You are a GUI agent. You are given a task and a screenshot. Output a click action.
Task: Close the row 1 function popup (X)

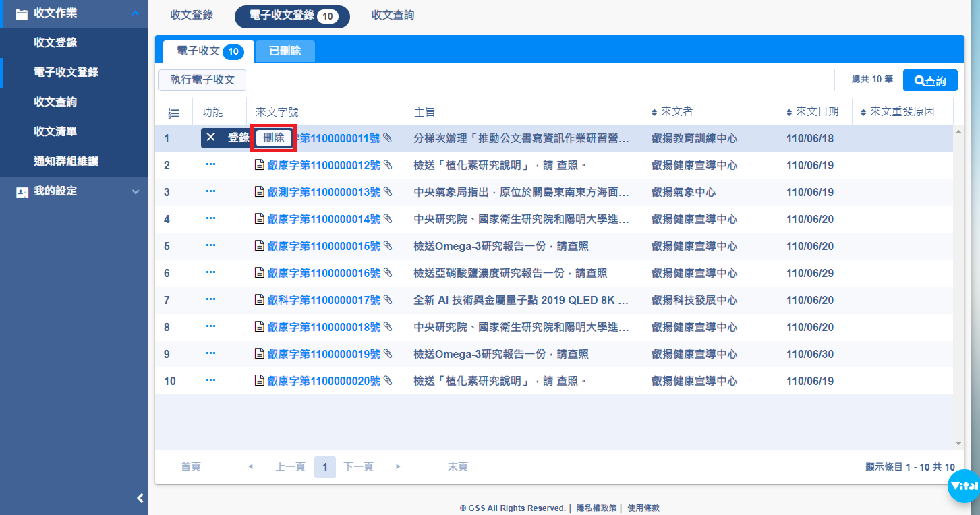tap(211, 138)
